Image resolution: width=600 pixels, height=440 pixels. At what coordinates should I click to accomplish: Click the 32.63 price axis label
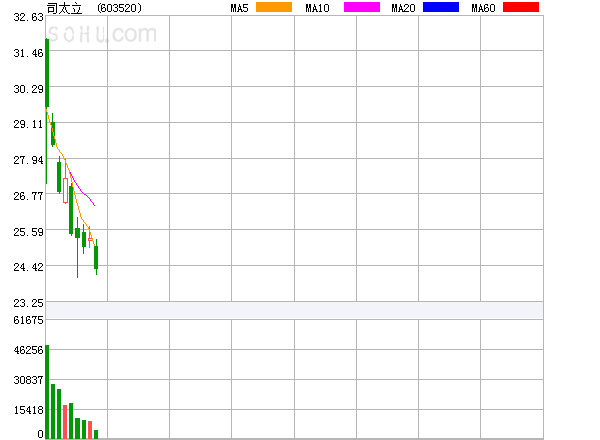click(x=28, y=17)
